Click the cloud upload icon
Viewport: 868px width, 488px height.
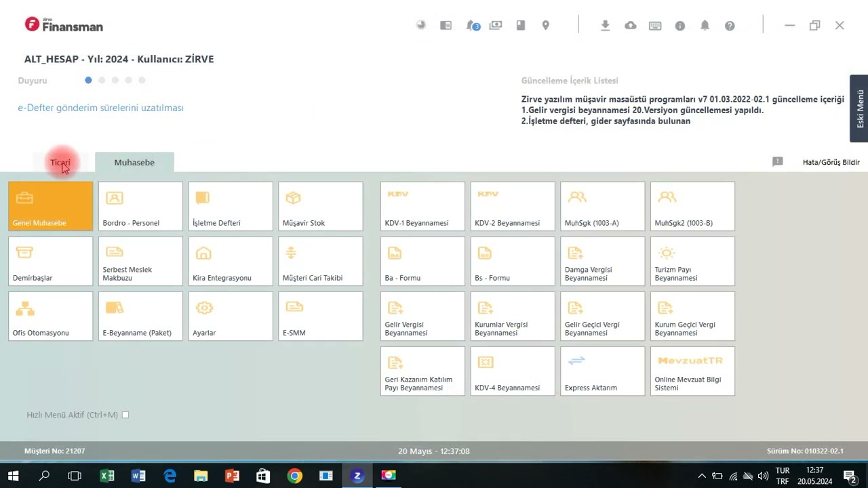(631, 25)
